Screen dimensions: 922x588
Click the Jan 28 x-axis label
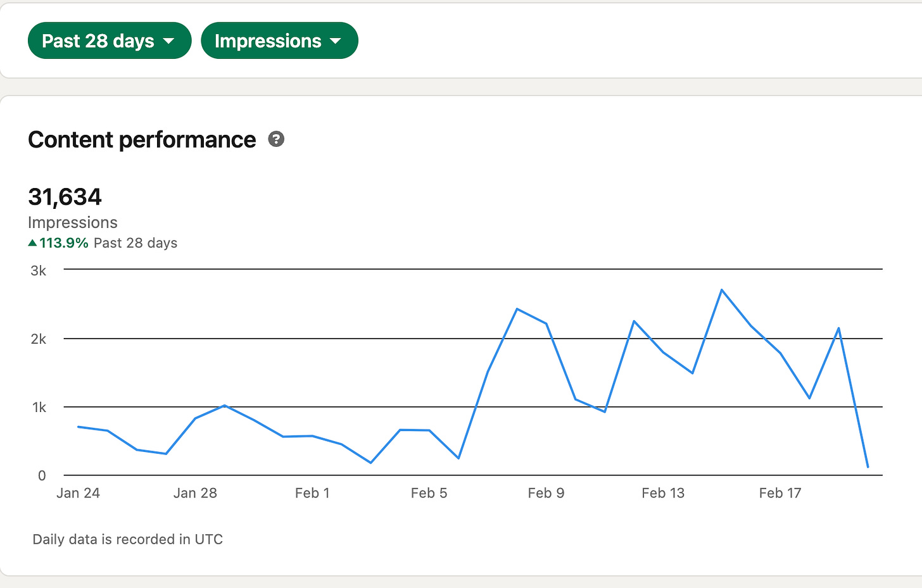(195, 493)
